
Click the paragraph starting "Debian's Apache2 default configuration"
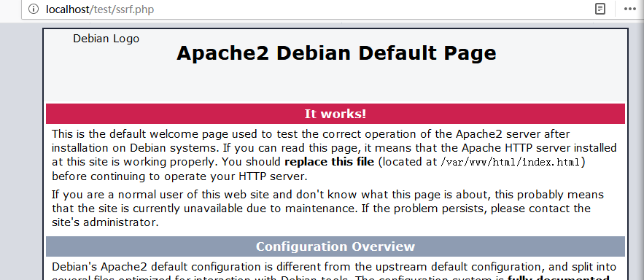tap(334, 271)
